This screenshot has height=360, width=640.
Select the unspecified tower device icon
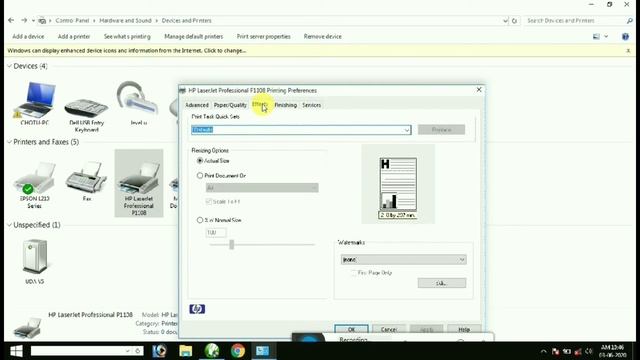(x=35, y=261)
